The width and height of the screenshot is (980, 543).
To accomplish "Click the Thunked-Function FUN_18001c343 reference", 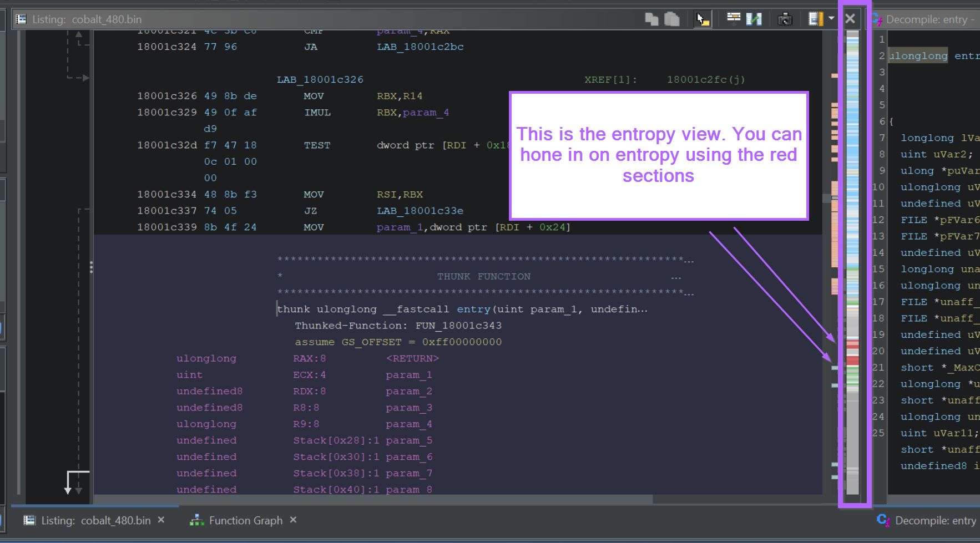I will pos(458,326).
